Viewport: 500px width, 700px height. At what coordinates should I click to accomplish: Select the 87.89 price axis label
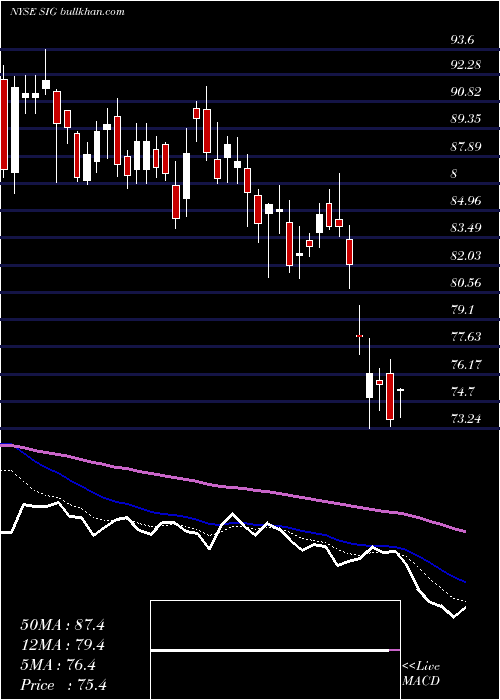[466, 146]
